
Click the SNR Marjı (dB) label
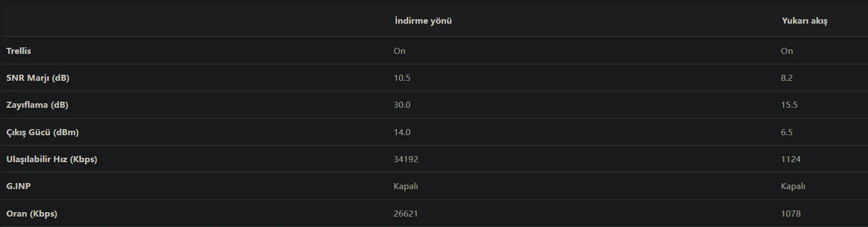(38, 78)
